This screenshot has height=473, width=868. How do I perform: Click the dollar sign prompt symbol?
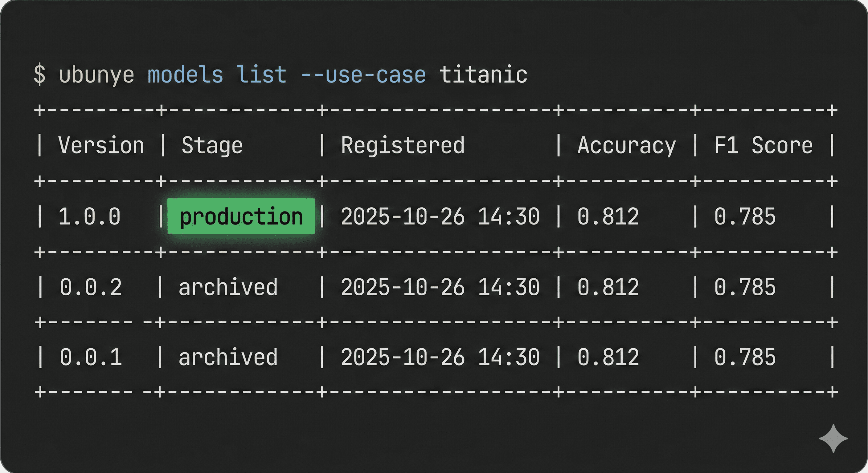pyautogui.click(x=39, y=75)
